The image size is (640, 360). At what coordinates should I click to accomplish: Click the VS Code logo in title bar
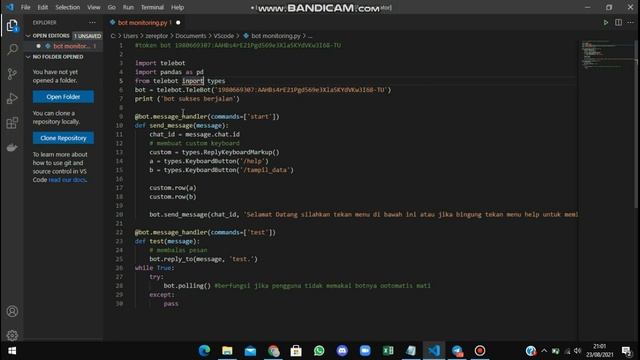click(x=10, y=7)
